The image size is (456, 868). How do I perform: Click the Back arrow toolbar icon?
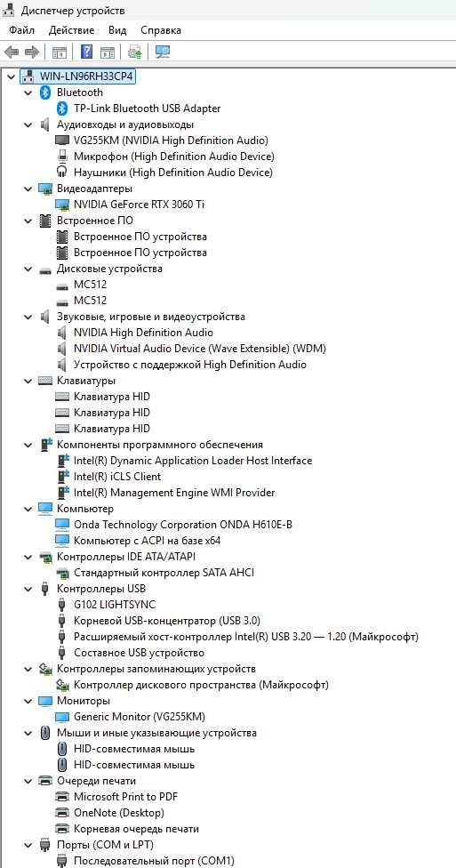tap(11, 52)
